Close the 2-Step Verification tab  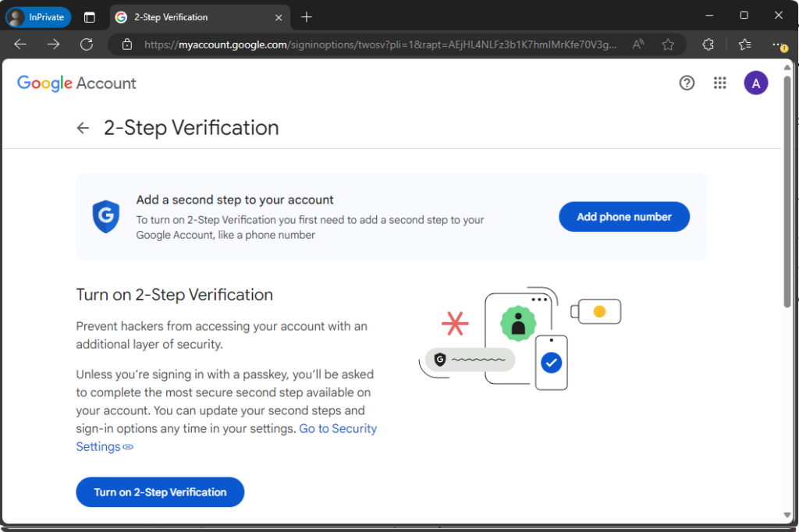[279, 17]
